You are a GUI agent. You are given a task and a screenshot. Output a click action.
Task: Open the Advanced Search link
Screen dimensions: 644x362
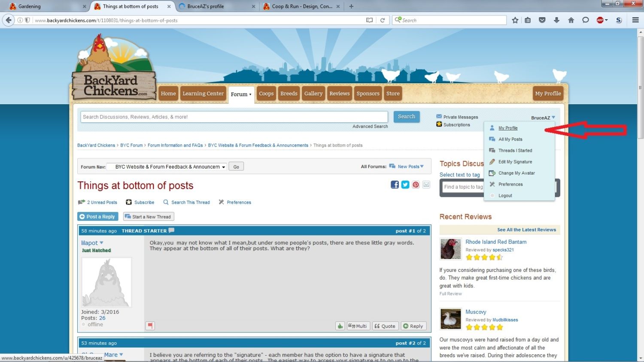point(370,127)
